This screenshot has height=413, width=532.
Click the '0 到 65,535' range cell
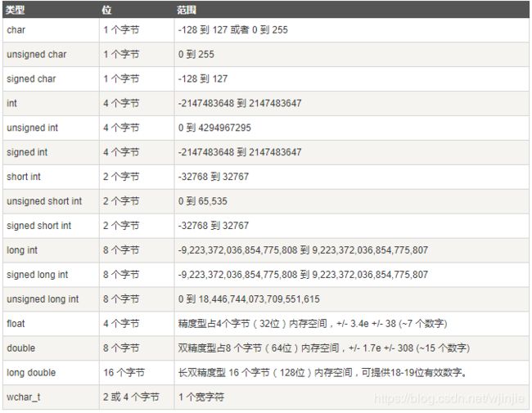(352, 201)
